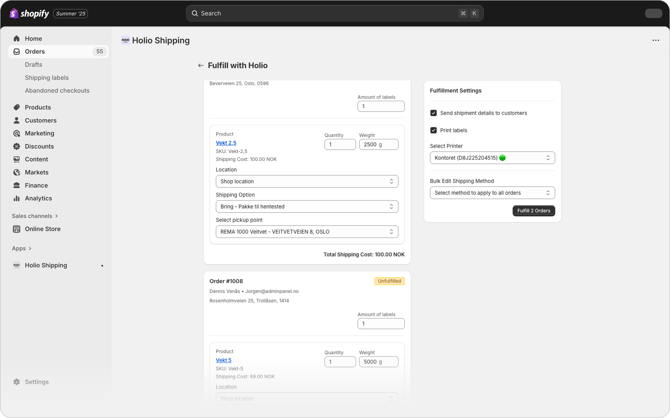Uncheck Send shipment details to customers
This screenshot has width=670, height=418.
[434, 113]
